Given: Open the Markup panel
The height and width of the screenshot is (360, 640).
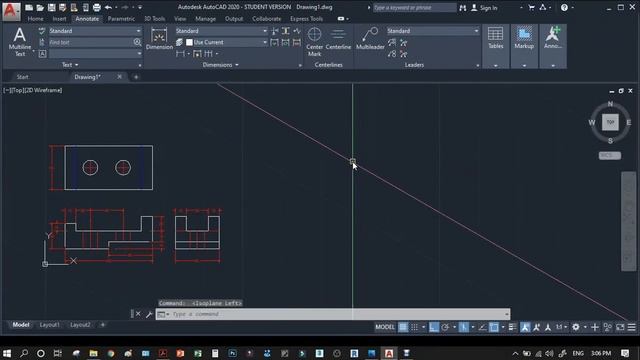Looking at the screenshot, I should 524,46.
